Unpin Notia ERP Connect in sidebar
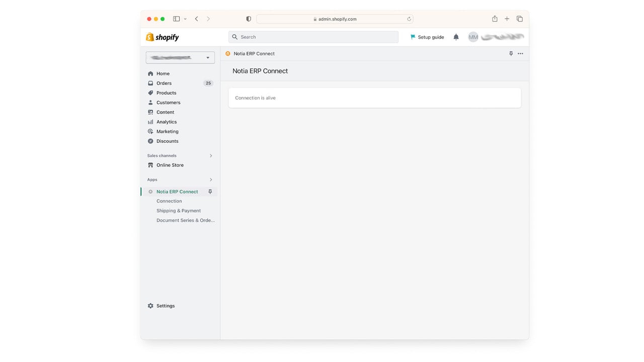Screen dimensions: 644x362 click(210, 192)
